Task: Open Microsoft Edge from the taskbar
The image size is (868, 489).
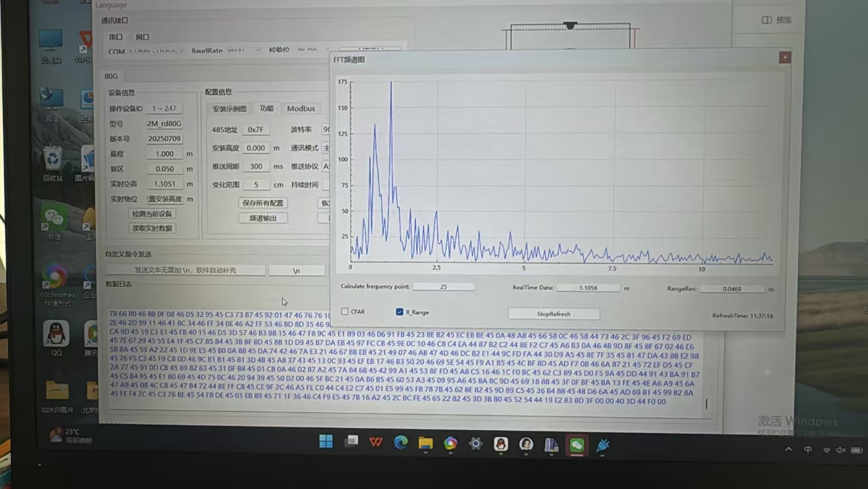Action: (x=401, y=443)
